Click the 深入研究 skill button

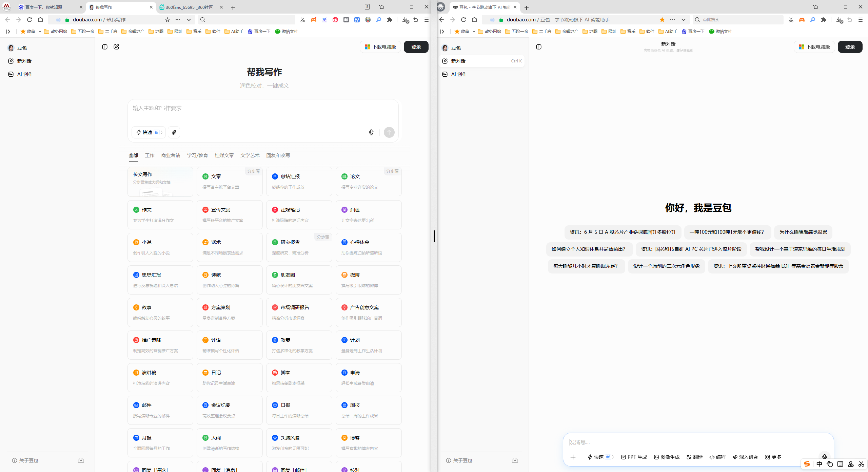click(745, 457)
